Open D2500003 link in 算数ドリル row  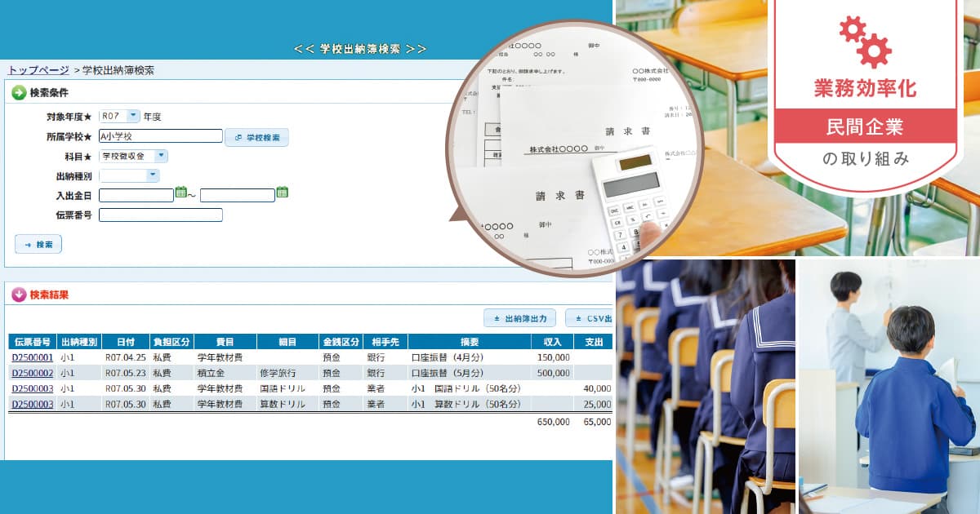[33, 404]
